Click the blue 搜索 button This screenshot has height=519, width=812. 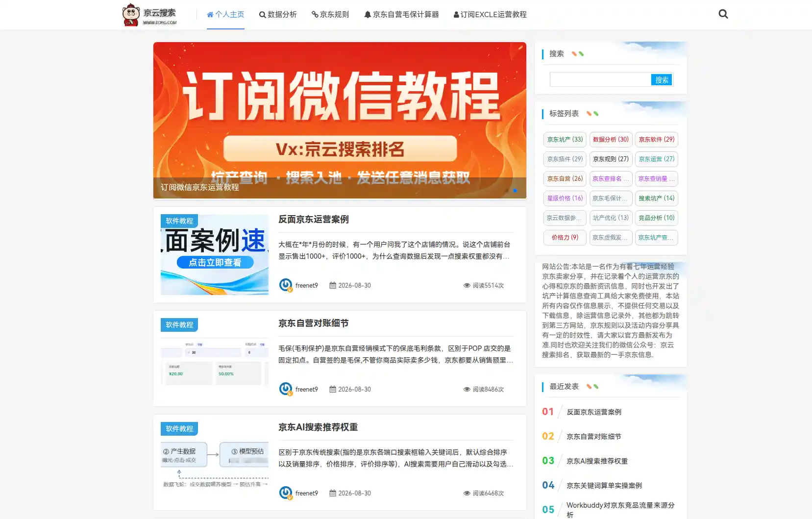[662, 80]
